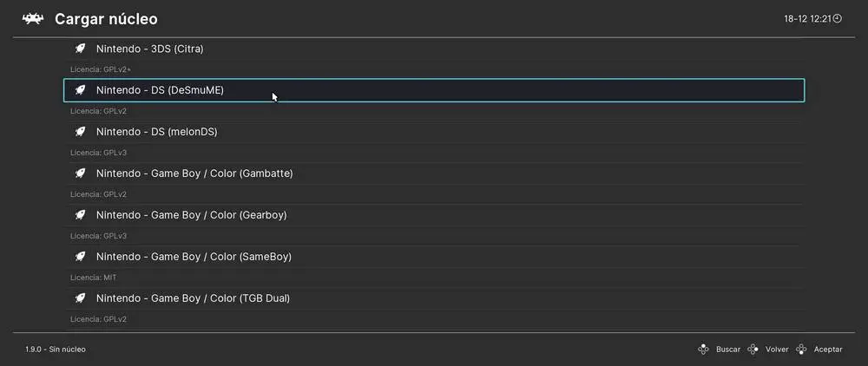Choose Nintendo - DS (melonDS) core
This screenshot has height=366, width=868.
(157, 132)
